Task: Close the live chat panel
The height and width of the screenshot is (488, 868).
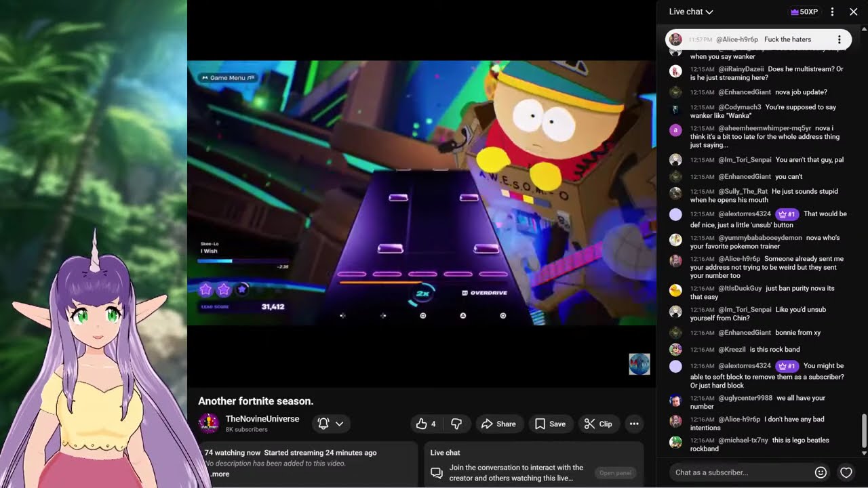Action: [x=853, y=12]
